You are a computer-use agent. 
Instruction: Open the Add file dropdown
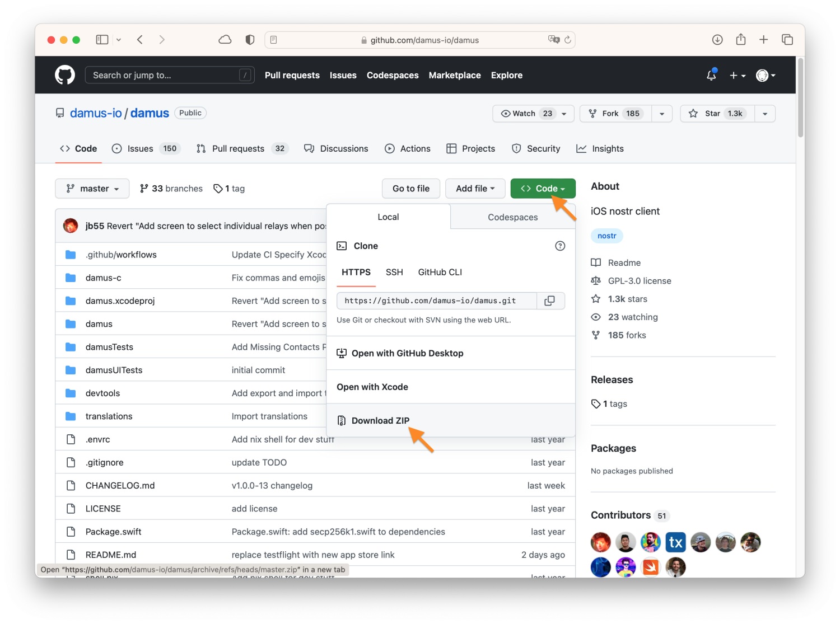point(475,189)
